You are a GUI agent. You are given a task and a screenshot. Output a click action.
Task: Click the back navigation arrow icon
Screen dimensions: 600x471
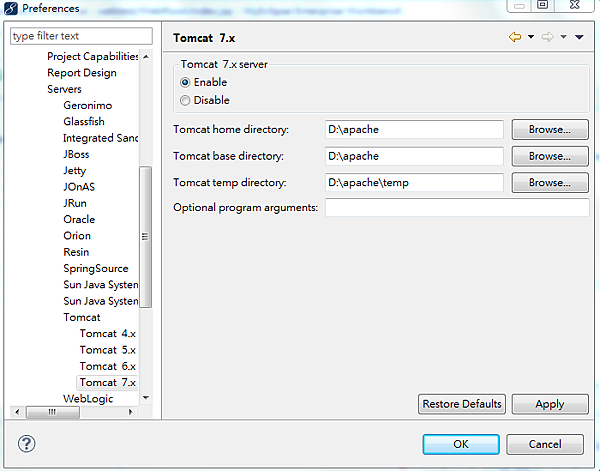[515, 37]
